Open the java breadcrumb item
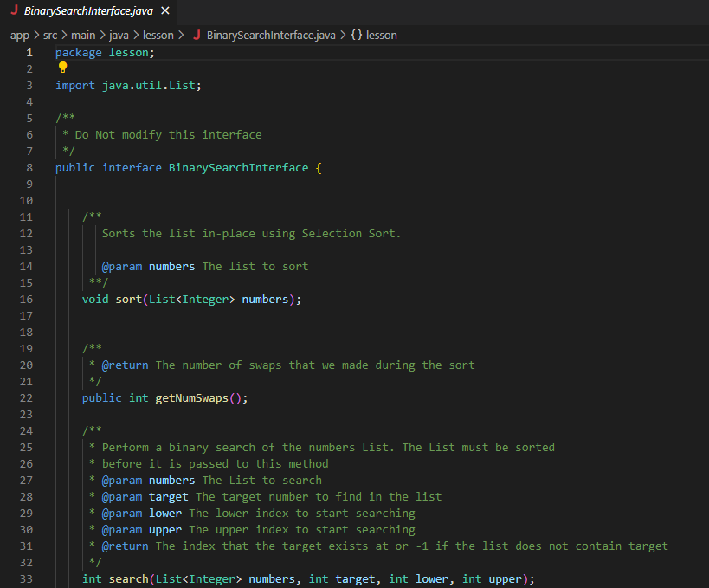Screen dimensions: 709x588 (x=118, y=36)
